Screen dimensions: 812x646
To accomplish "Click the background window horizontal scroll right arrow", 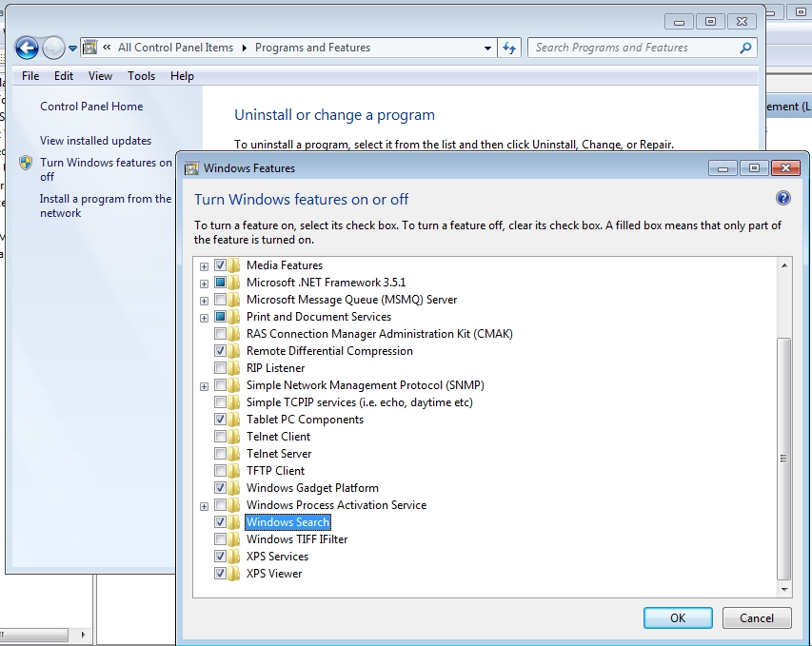I will pos(83,634).
